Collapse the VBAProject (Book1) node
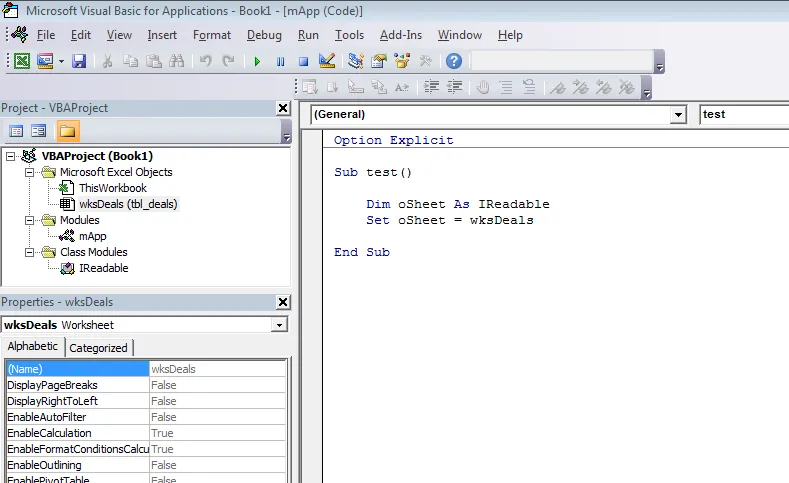 click(x=11, y=156)
